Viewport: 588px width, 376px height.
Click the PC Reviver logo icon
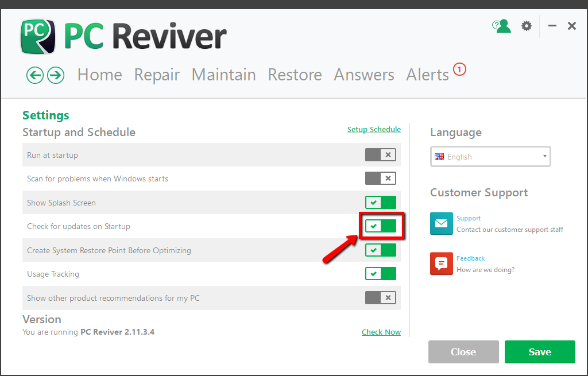(x=38, y=37)
